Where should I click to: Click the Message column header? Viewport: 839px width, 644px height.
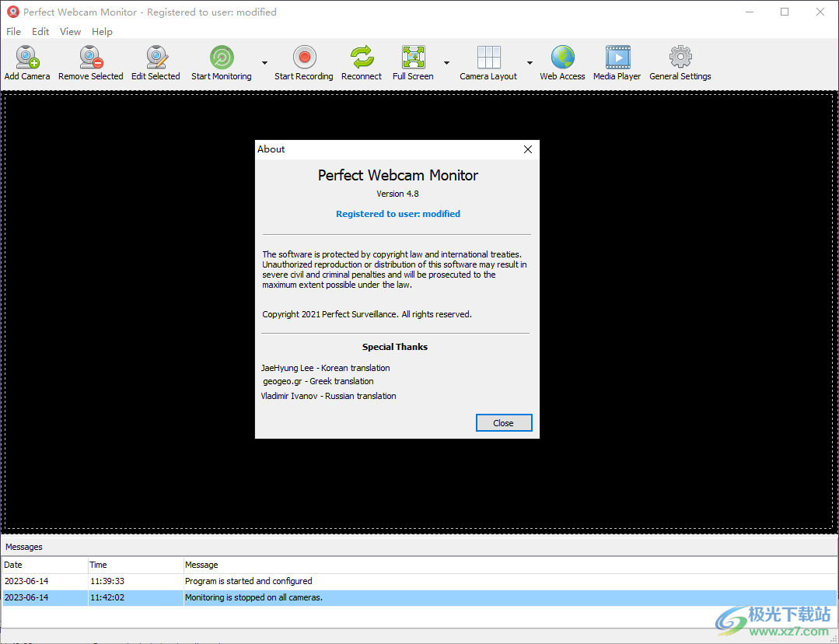(510, 565)
